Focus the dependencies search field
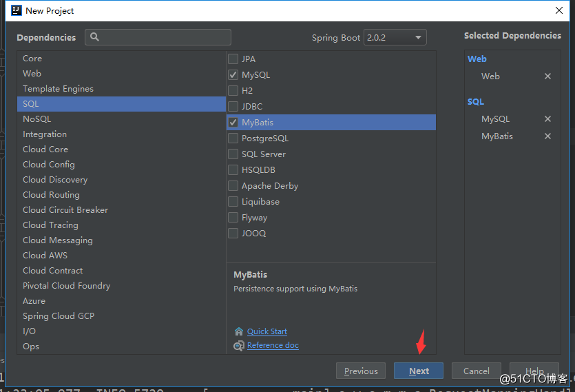Viewport: 575px width, 392px height. tap(158, 37)
